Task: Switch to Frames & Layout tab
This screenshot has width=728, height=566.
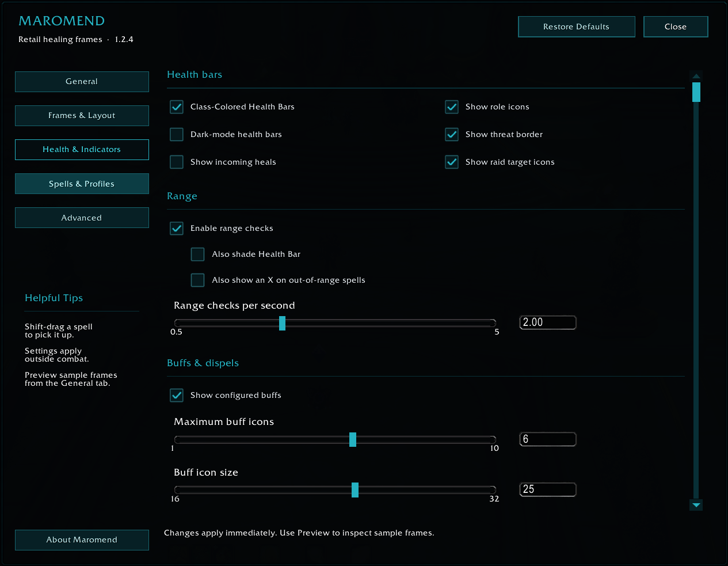Action: point(82,116)
